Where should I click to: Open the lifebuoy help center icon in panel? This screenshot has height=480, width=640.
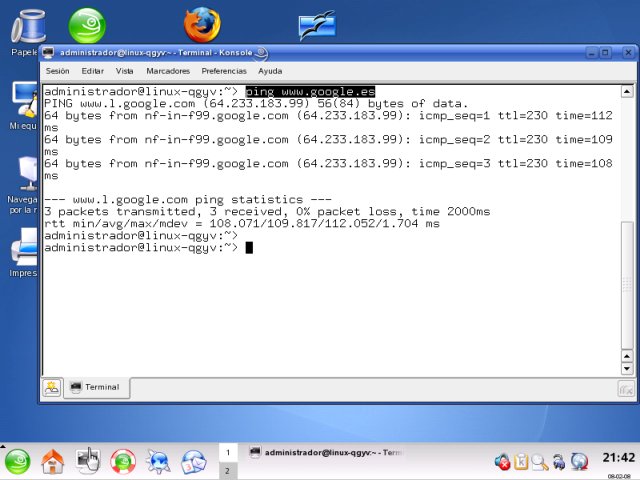[x=123, y=462]
